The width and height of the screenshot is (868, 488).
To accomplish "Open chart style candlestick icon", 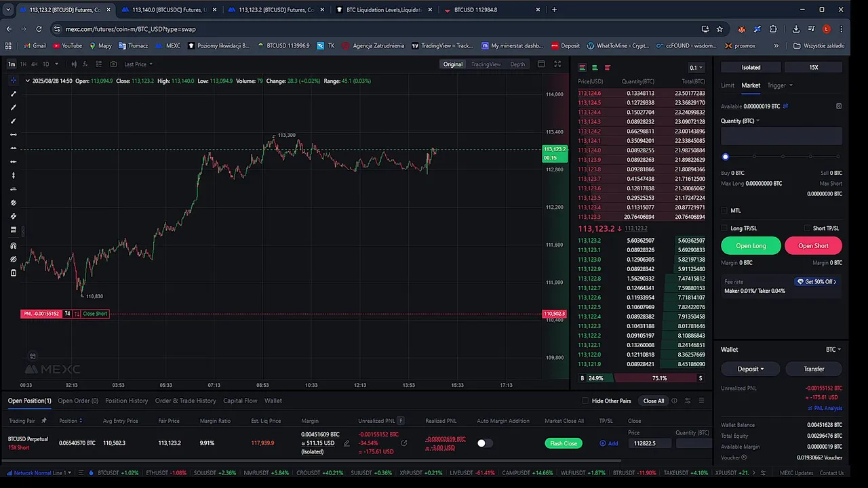I will coord(73,64).
